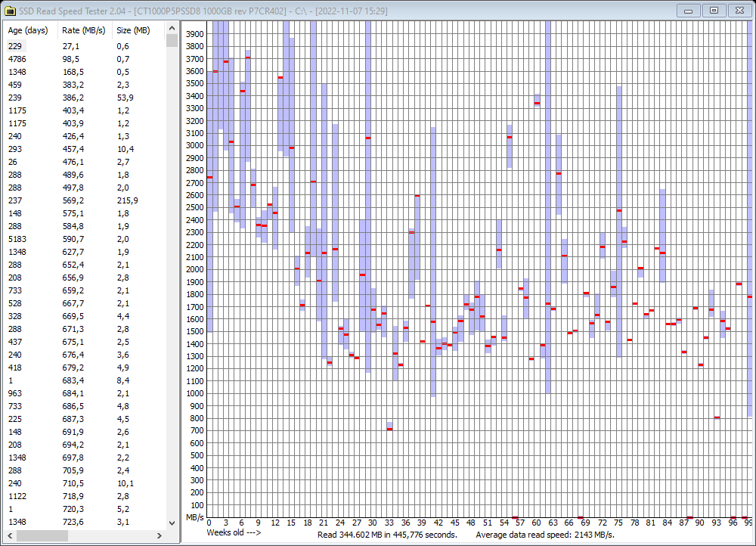
Task: Select the row with size 53,9
Action: point(85,98)
